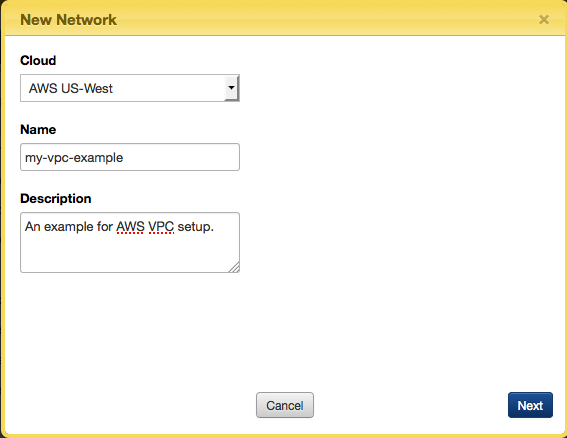Click the Description textarea resize grip
567x438 pixels.
coord(234,267)
